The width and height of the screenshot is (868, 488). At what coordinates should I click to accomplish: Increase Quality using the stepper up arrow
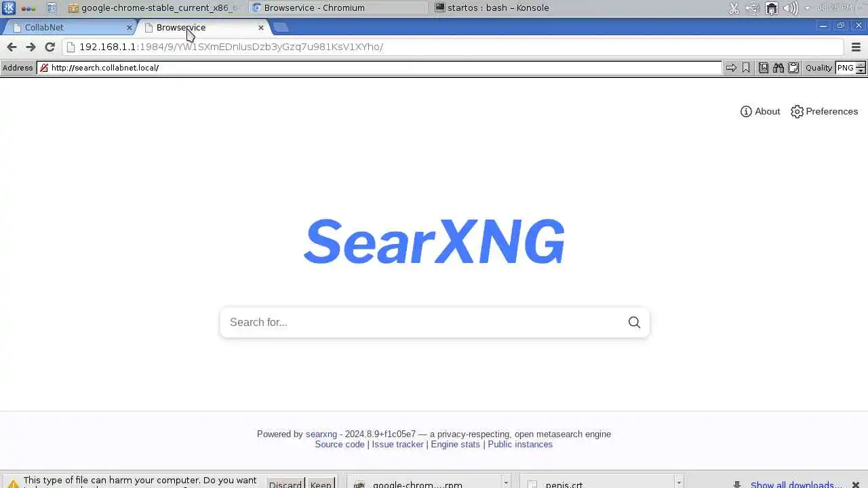click(861, 65)
